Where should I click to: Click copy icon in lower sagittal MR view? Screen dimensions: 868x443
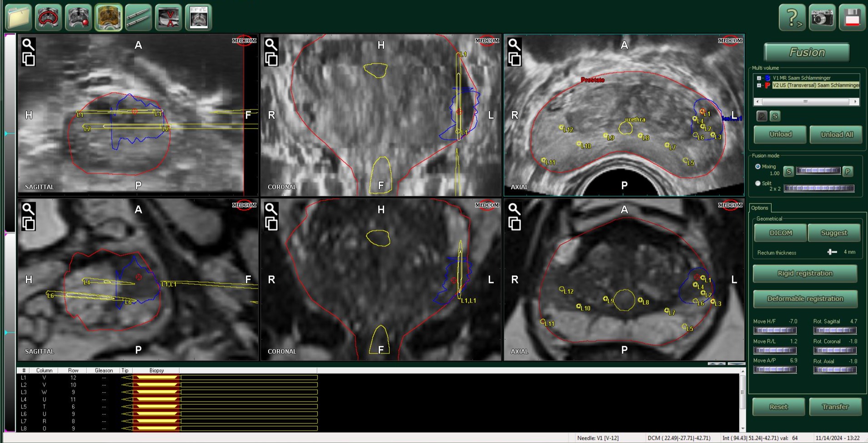pos(28,224)
